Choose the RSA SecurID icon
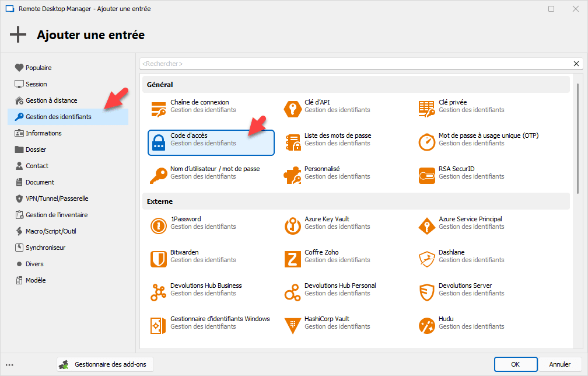 click(427, 176)
